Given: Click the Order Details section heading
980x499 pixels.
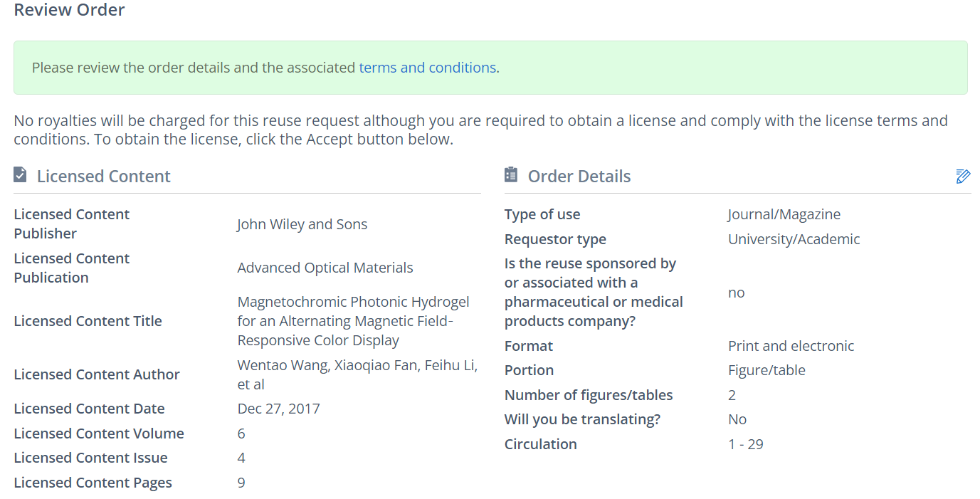Looking at the screenshot, I should (579, 177).
